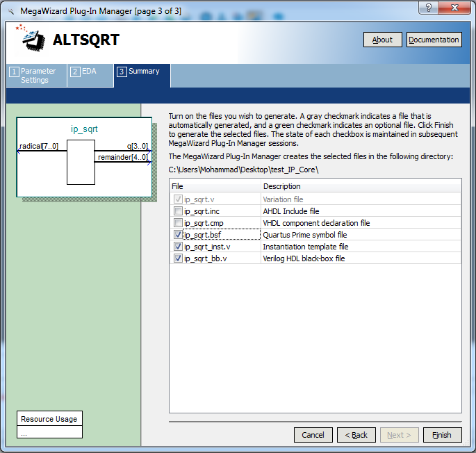This screenshot has height=453, width=476.
Task: Select the 'ip_sqrt.v' file name
Action: tap(199, 199)
